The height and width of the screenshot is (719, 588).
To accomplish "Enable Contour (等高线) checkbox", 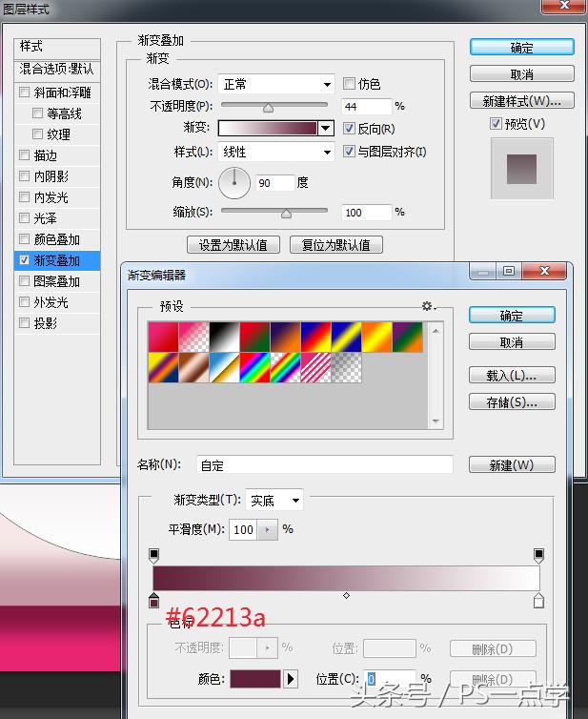I will 37,113.
